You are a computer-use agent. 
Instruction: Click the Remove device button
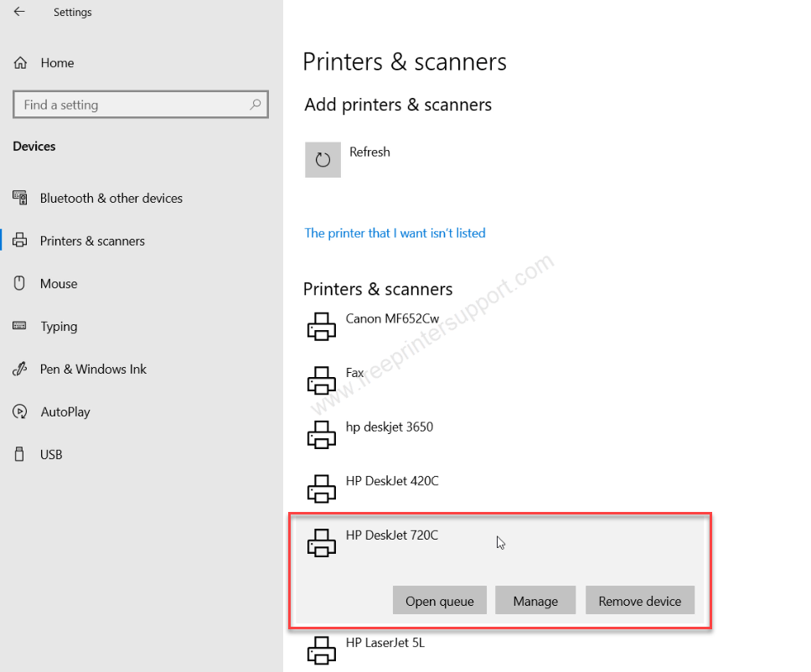tap(640, 600)
